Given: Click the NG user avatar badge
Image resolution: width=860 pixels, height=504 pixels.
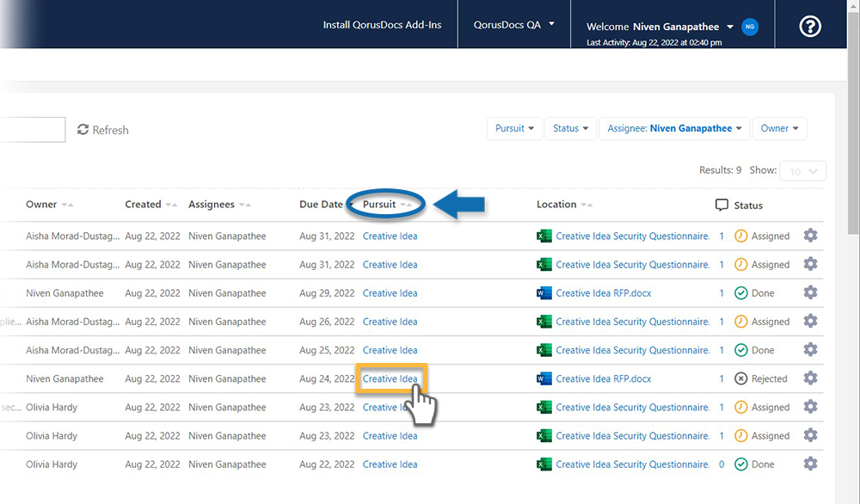Looking at the screenshot, I should pyautogui.click(x=750, y=27).
